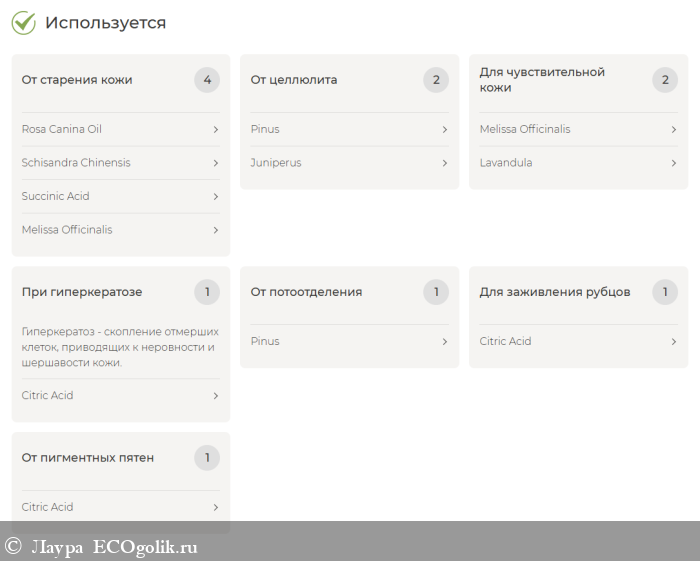Open Pinus under От целлюлита
Viewport: 700px width, 561px height.
click(265, 129)
